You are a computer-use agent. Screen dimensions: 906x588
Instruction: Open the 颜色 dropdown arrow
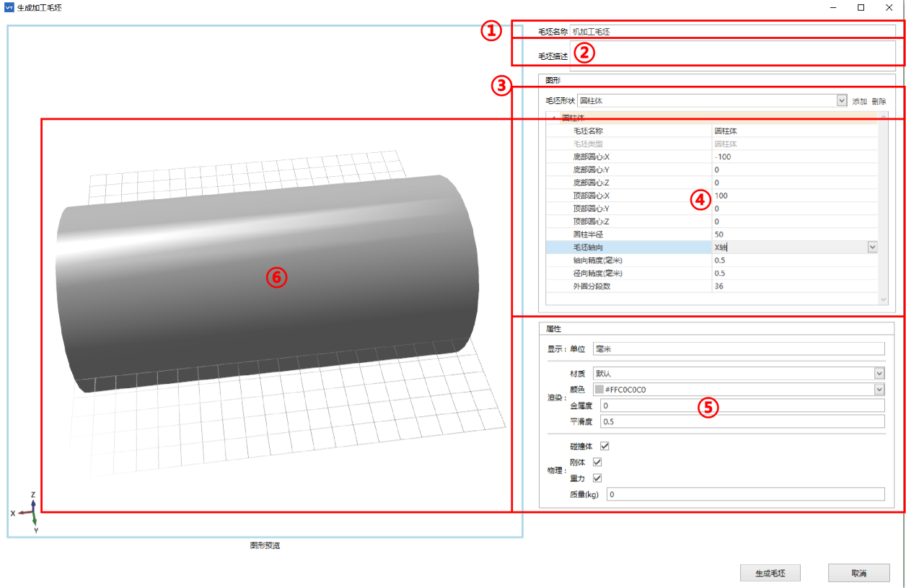pos(879,390)
